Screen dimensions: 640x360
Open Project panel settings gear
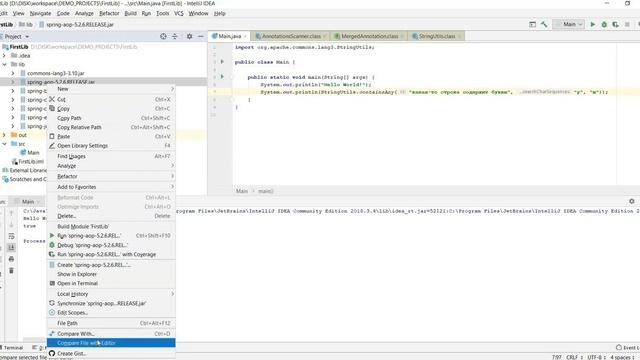coord(189,36)
